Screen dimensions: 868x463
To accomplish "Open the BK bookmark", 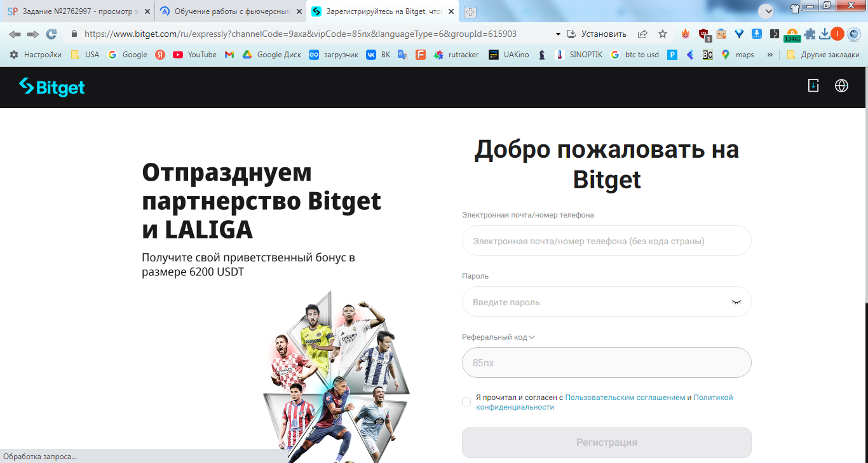I will point(379,55).
